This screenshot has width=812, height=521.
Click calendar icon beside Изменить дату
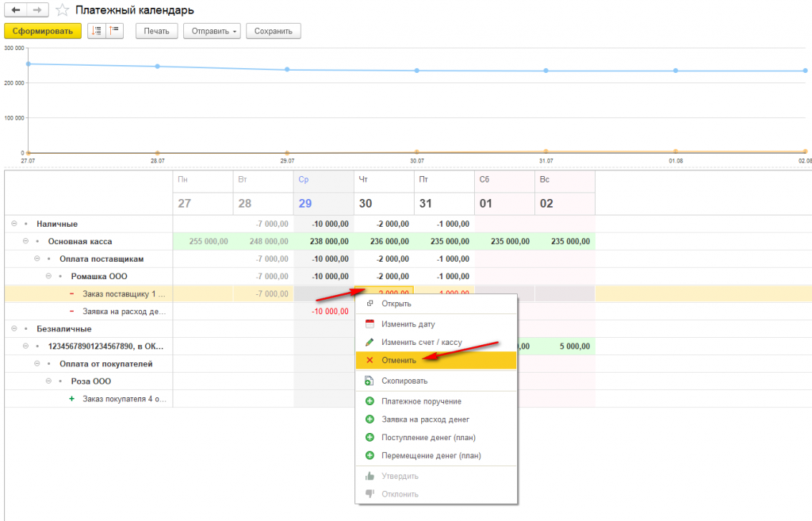[370, 324]
